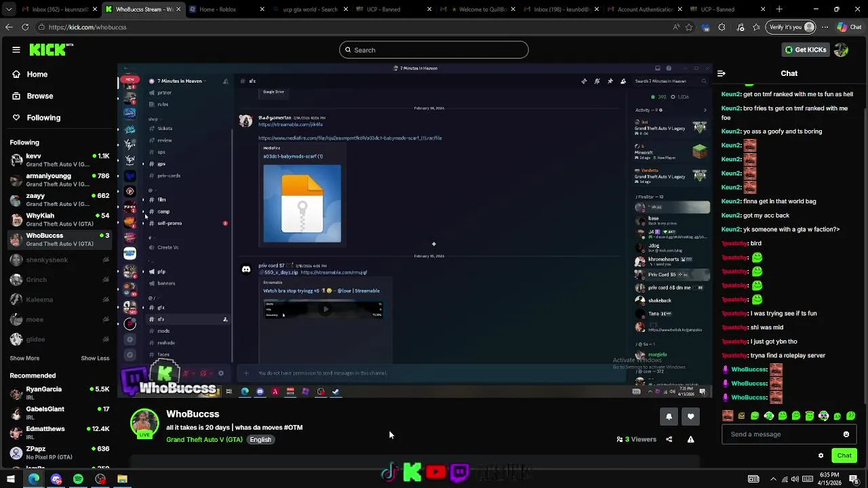Insert the mustache face emote from quick bar
Image resolution: width=868 pixels, height=488 pixels.
tap(728, 415)
